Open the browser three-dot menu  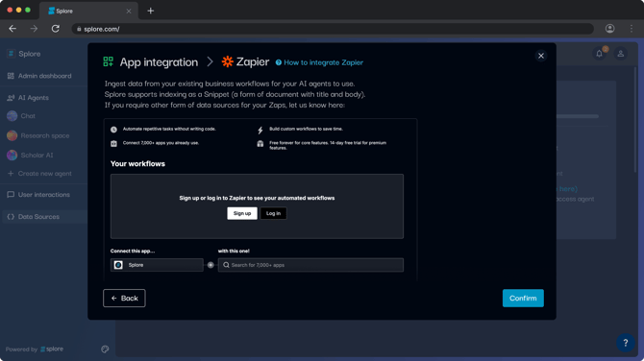[x=632, y=29]
